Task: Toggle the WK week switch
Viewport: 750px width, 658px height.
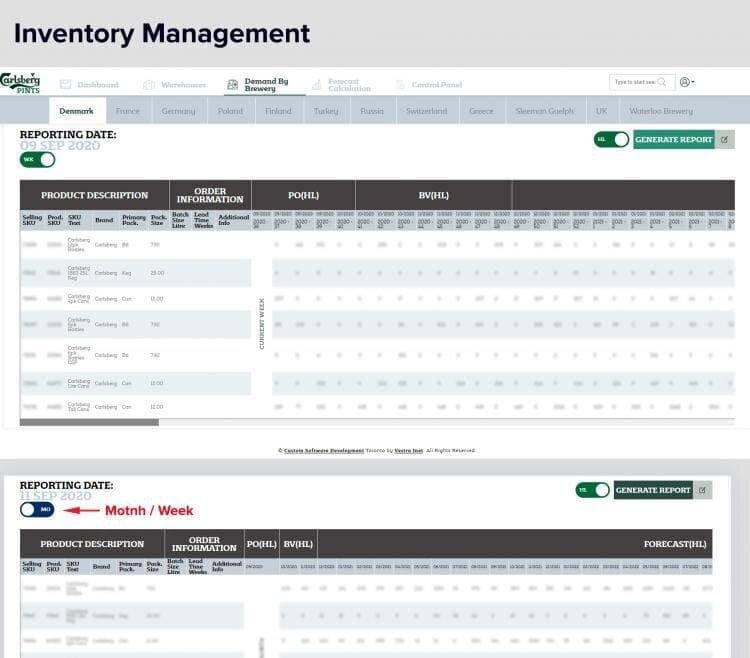Action: click(x=37, y=160)
